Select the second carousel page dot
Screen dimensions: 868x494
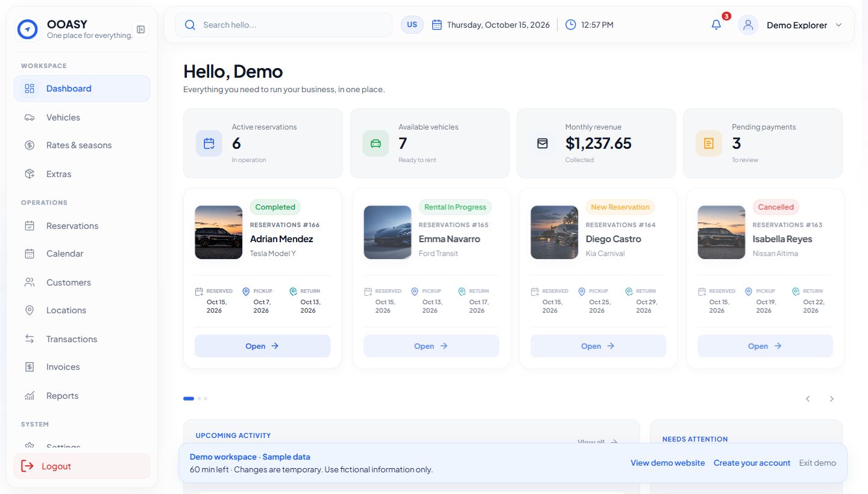click(x=199, y=399)
